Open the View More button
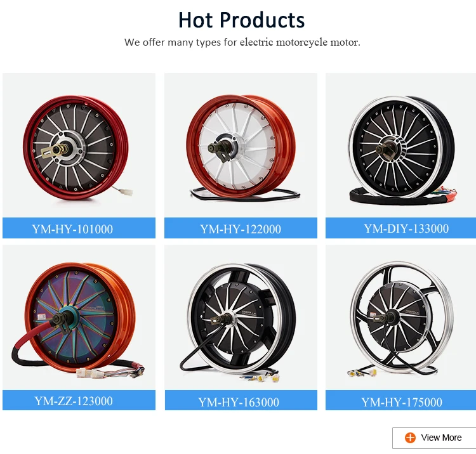476x454 pixels. (x=434, y=438)
